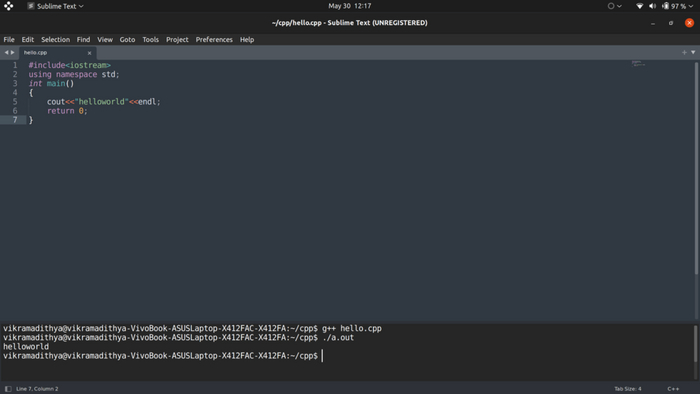700x394 pixels.
Task: Close the Sublime Text window
Action: [x=689, y=23]
